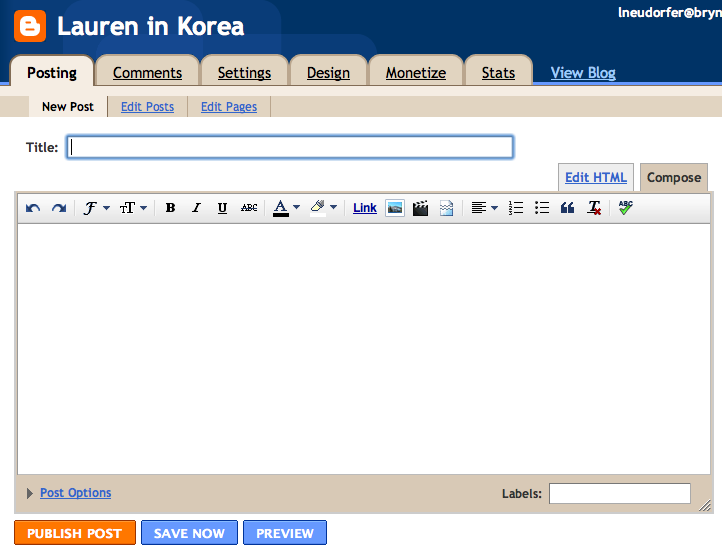Select the Compose editor mode
The image size is (722, 550).
coord(674,177)
